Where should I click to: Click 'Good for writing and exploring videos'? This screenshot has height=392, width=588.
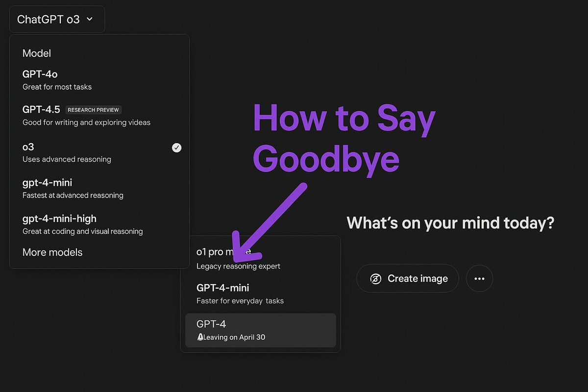click(86, 122)
